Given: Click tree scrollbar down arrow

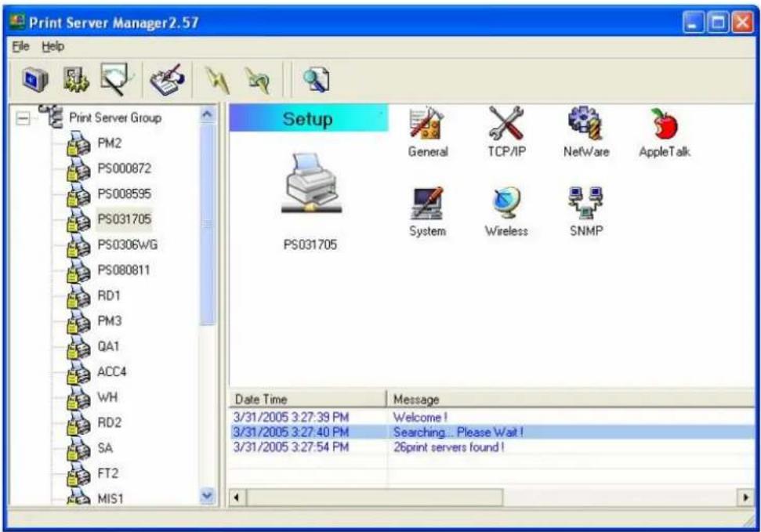Looking at the screenshot, I should pos(207,496).
